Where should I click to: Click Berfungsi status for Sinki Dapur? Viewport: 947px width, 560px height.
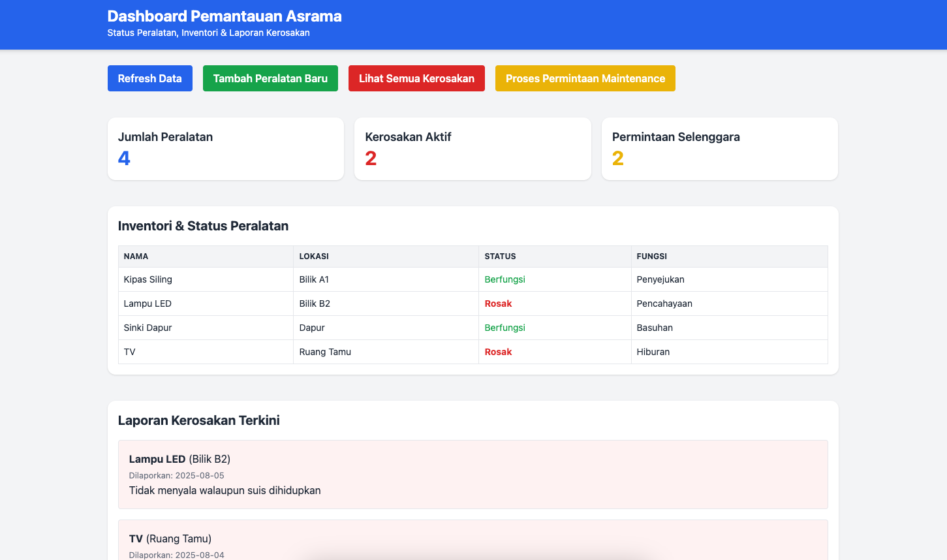(505, 328)
